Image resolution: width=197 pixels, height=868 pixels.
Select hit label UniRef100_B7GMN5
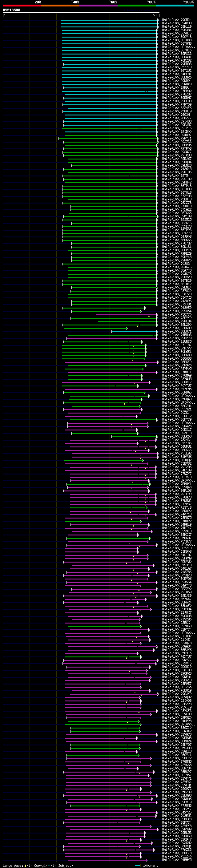pyautogui.click(x=177, y=761)
